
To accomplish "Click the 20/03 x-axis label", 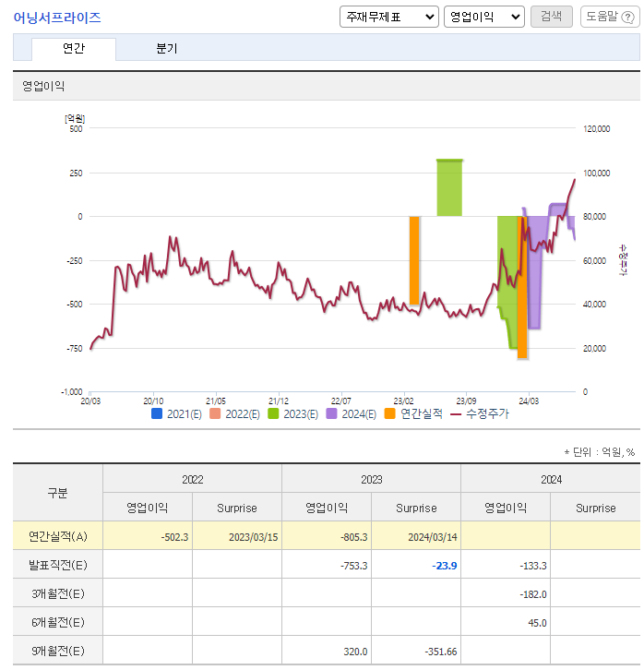I will pyautogui.click(x=90, y=401).
